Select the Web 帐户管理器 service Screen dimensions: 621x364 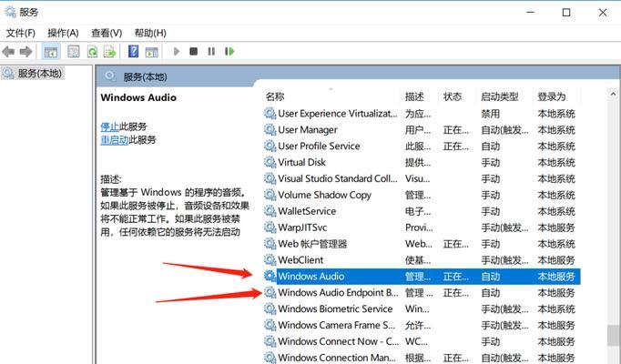pyautogui.click(x=422, y=244)
